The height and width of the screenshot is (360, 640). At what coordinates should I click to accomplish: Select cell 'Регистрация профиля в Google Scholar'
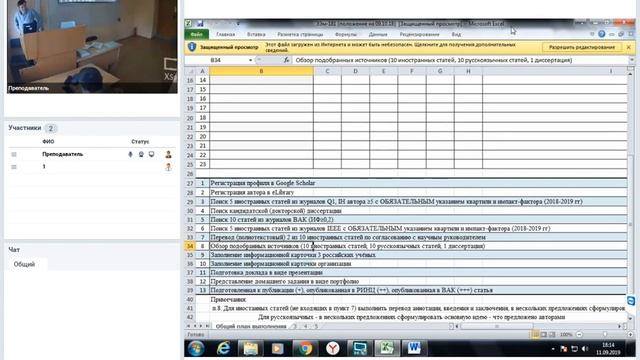coord(262,183)
